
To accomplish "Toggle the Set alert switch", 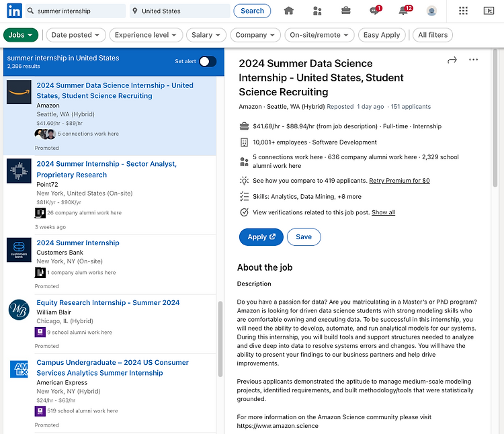I will coord(208,61).
